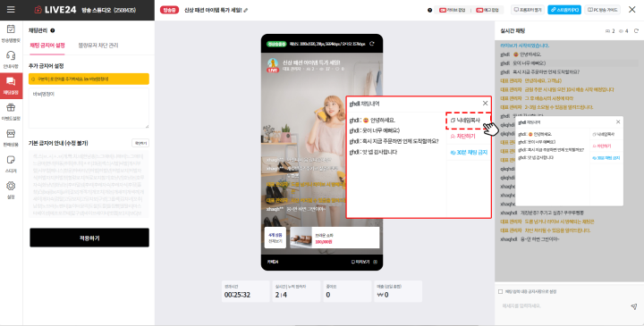Click the LIVE24 logo
The image size is (644, 326).
55,10
